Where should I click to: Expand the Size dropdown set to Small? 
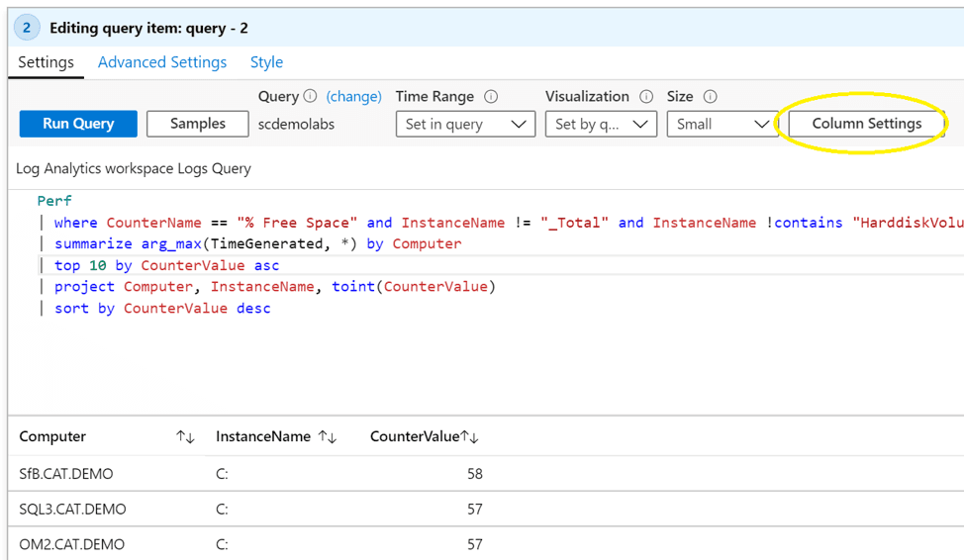click(722, 124)
